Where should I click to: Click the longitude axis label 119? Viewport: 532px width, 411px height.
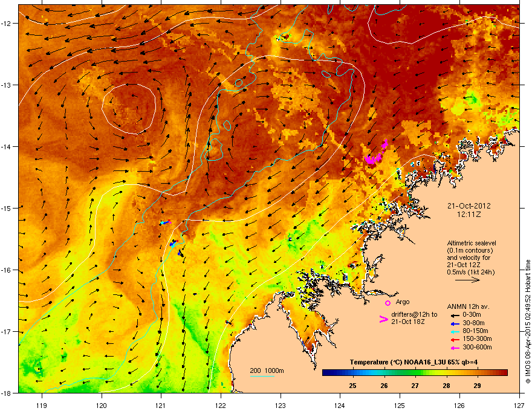pos(42,405)
